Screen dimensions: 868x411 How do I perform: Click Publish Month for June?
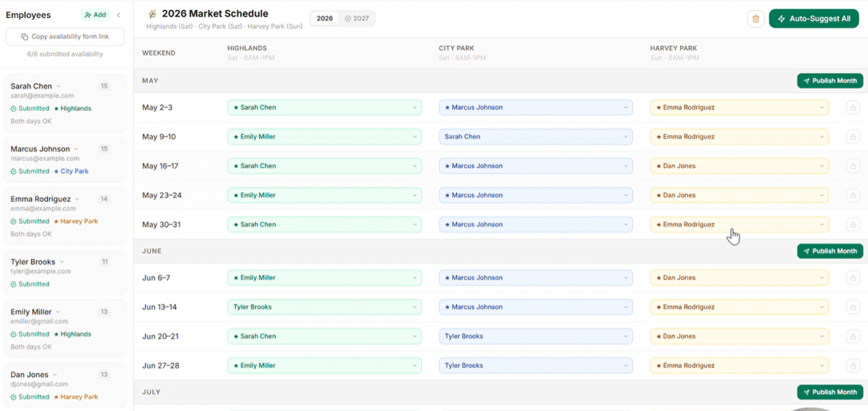[830, 251]
